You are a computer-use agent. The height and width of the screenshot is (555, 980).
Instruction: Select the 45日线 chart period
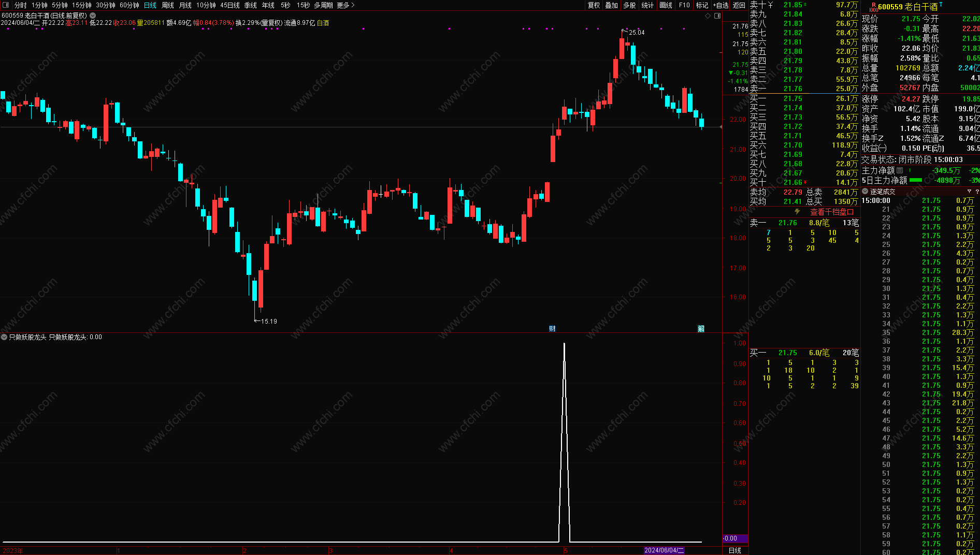[x=230, y=5]
